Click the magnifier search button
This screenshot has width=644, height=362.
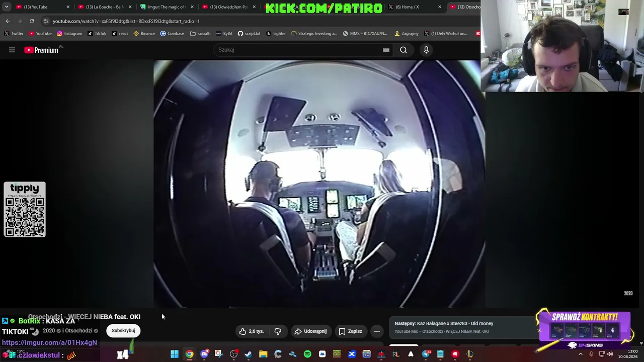pyautogui.click(x=404, y=50)
